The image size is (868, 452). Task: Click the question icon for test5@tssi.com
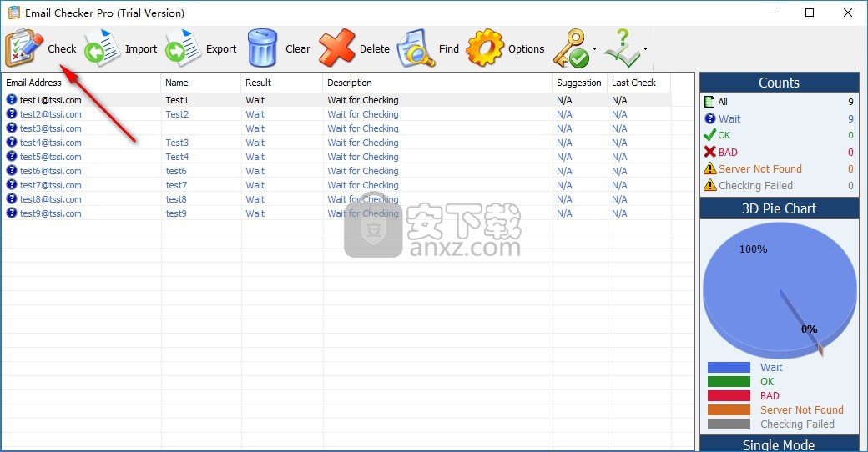(12, 157)
